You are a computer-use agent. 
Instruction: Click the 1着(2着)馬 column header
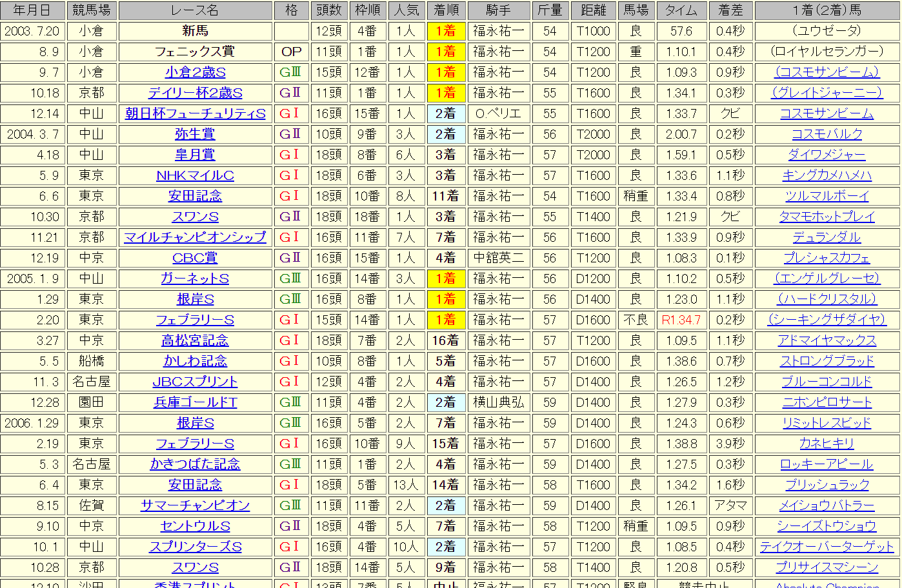(x=827, y=10)
